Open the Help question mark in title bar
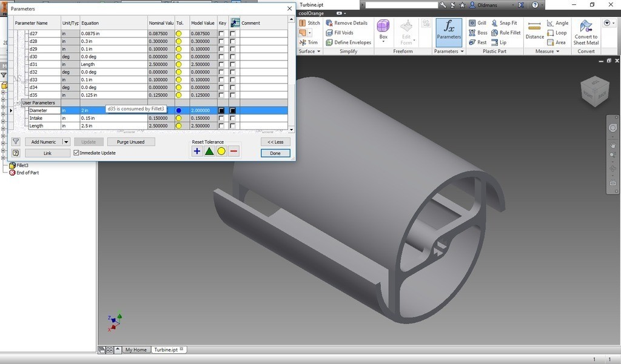This screenshot has height=364, width=621. (x=535, y=5)
